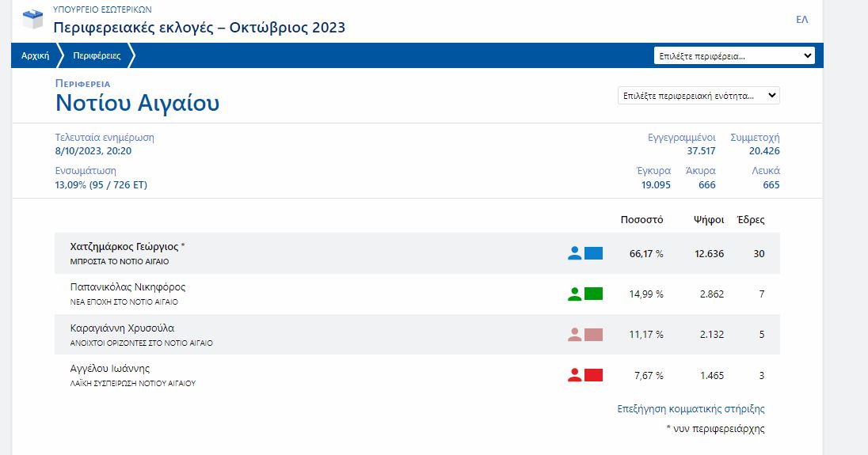
Task: Navigate to the Περιφέρειες breadcrumb
Action: coord(97,56)
